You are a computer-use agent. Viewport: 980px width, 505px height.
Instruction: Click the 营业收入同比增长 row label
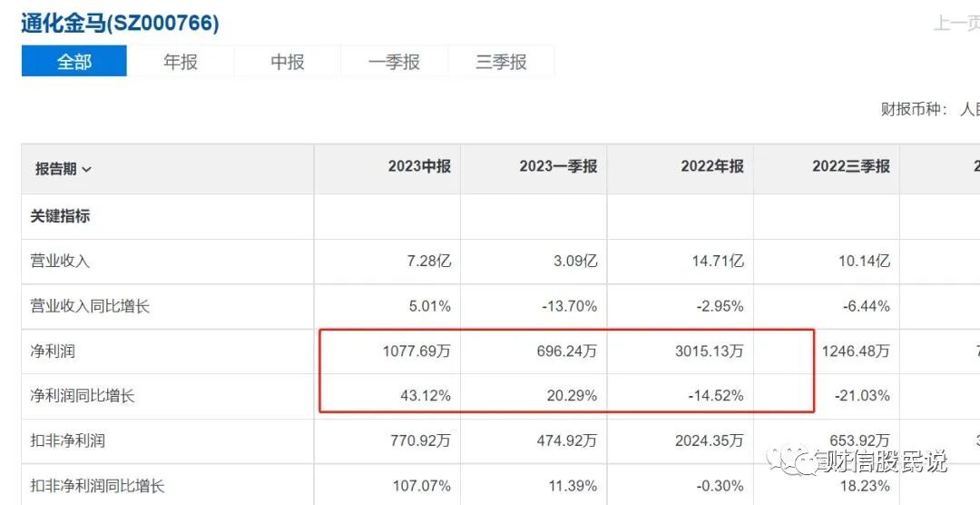tap(90, 307)
